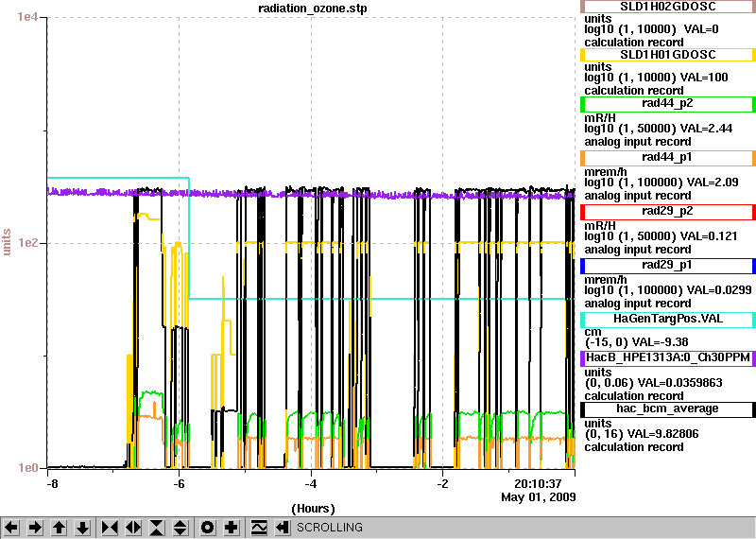The image size is (756, 539).
Task: Click the (Hours) x-axis title
Action: (313, 508)
